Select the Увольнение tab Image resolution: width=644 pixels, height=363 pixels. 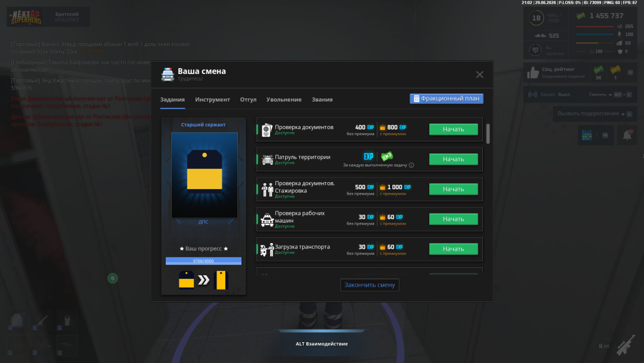[x=284, y=100]
